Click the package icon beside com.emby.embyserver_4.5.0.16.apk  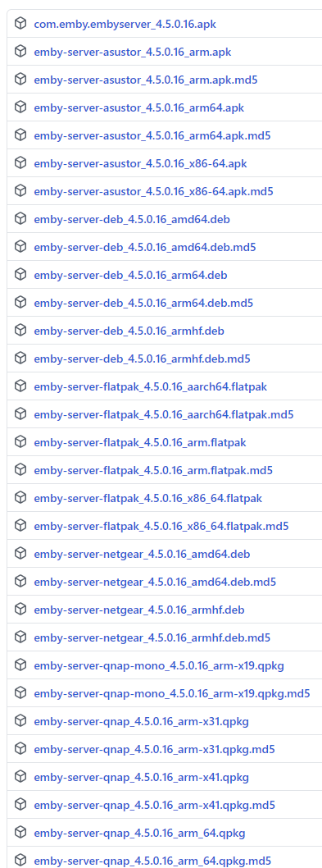(x=20, y=23)
